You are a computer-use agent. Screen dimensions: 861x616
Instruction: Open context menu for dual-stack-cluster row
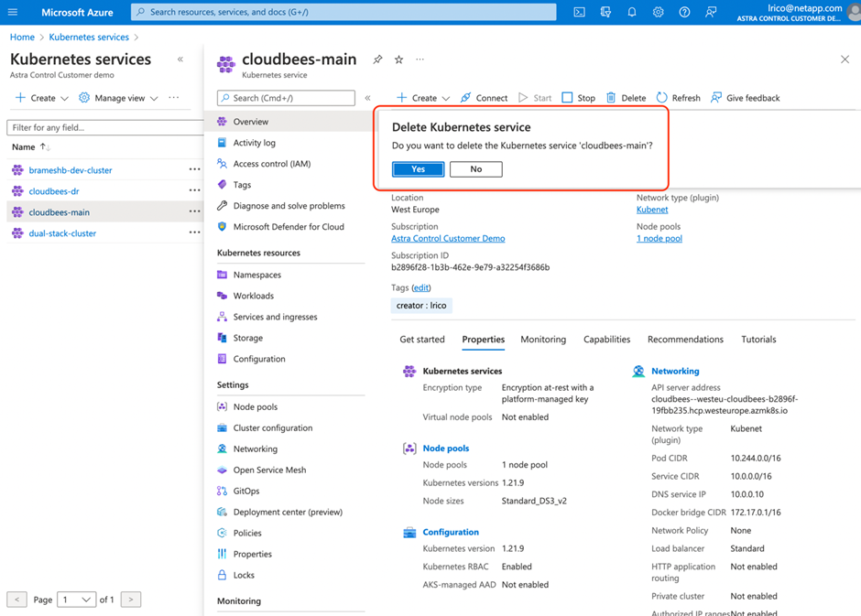[194, 232]
